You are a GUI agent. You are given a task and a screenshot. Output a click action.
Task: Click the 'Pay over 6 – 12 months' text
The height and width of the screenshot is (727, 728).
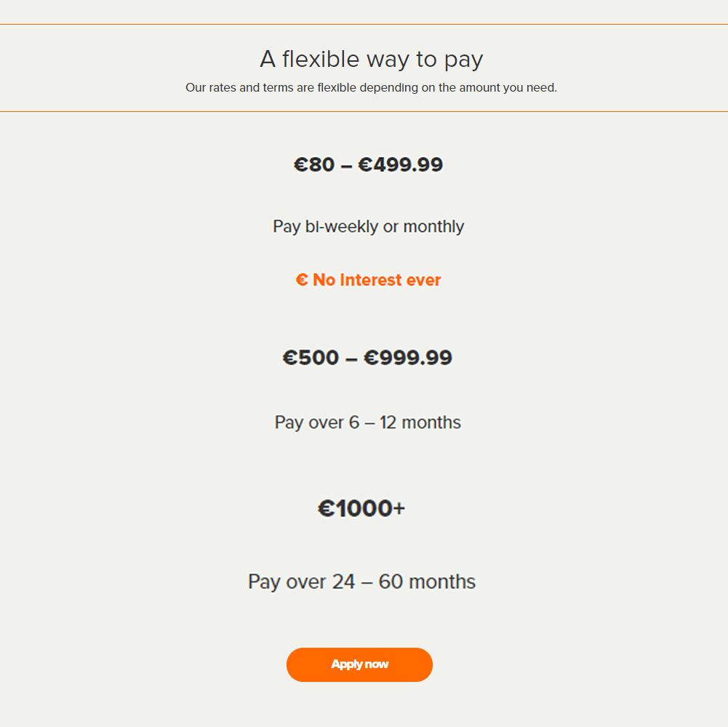368,422
